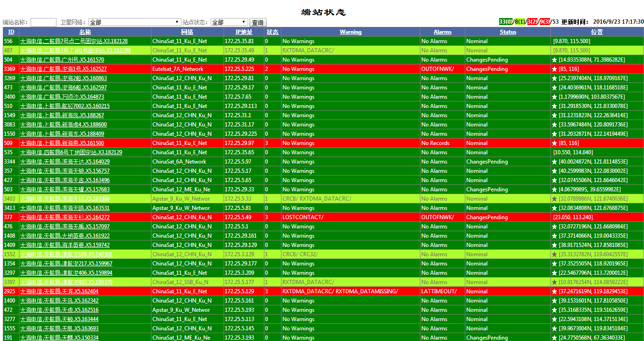Click the red 9(3) status counter
Screen dimensions: 644x341
[545, 22]
